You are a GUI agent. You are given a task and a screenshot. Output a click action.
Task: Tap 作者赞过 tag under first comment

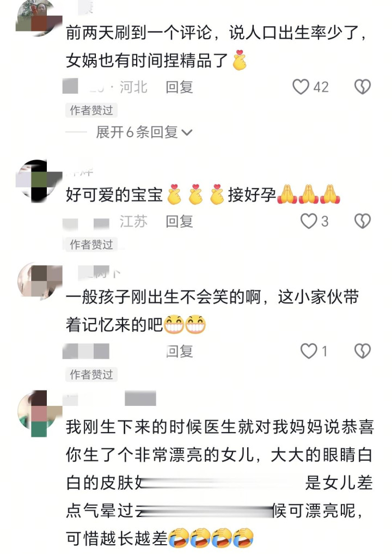pyautogui.click(x=91, y=110)
